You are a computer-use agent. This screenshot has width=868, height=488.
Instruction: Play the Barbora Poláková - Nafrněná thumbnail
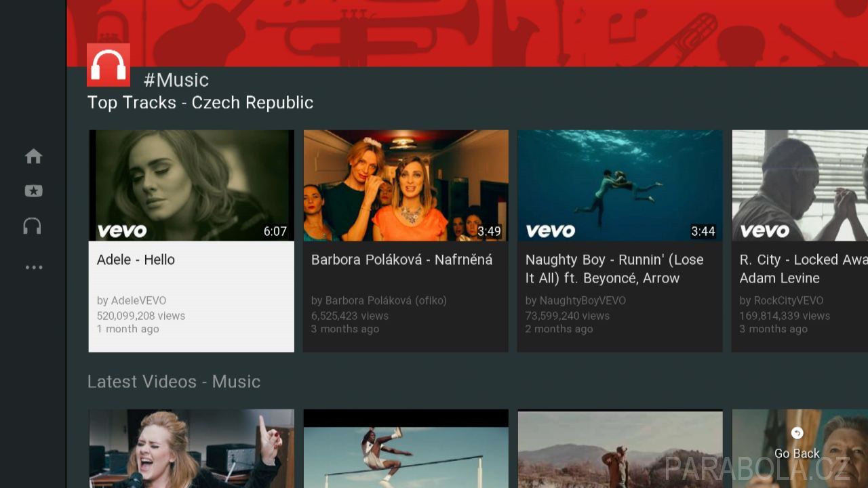(x=406, y=186)
